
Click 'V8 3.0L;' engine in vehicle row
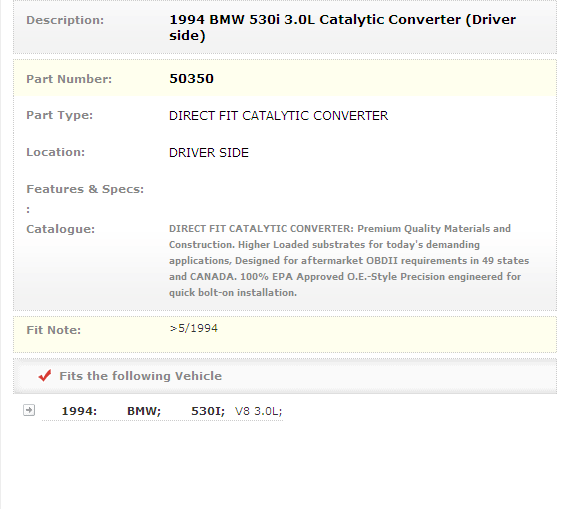(x=258, y=411)
